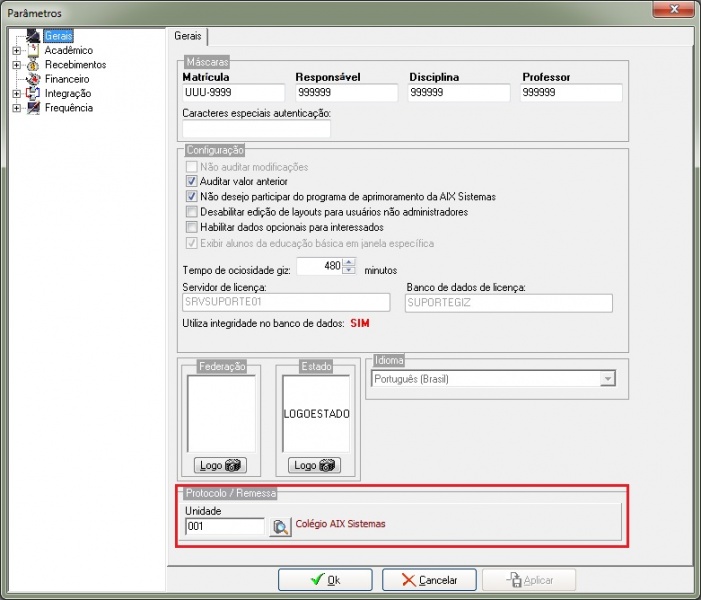
Task: Confirm with the Ok button
Action: click(325, 580)
